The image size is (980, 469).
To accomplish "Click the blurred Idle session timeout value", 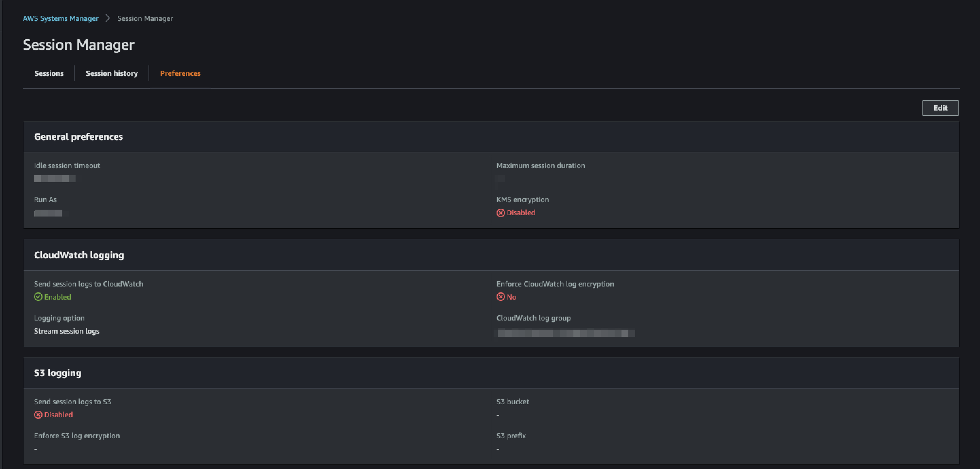I will point(55,179).
